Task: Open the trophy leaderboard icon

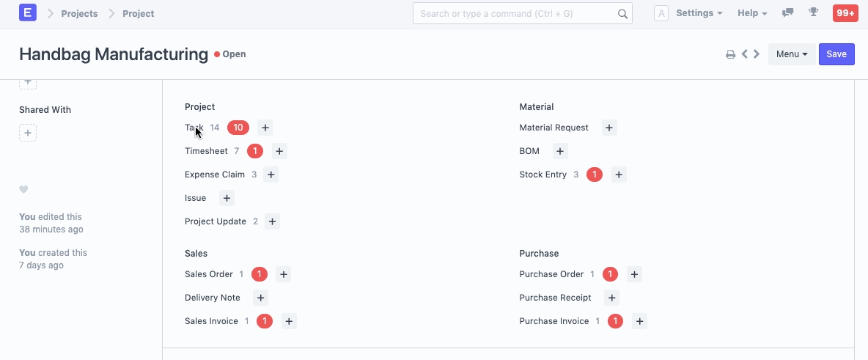Action: click(x=813, y=13)
